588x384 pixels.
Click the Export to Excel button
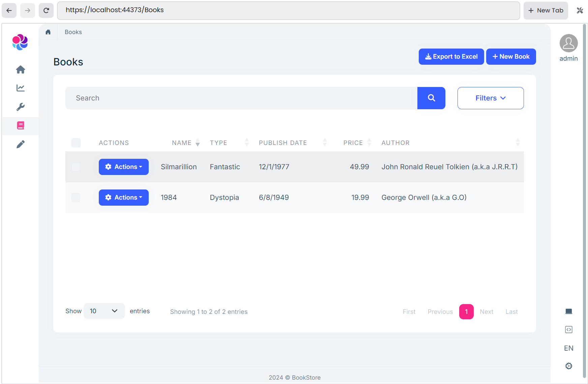[x=451, y=57]
